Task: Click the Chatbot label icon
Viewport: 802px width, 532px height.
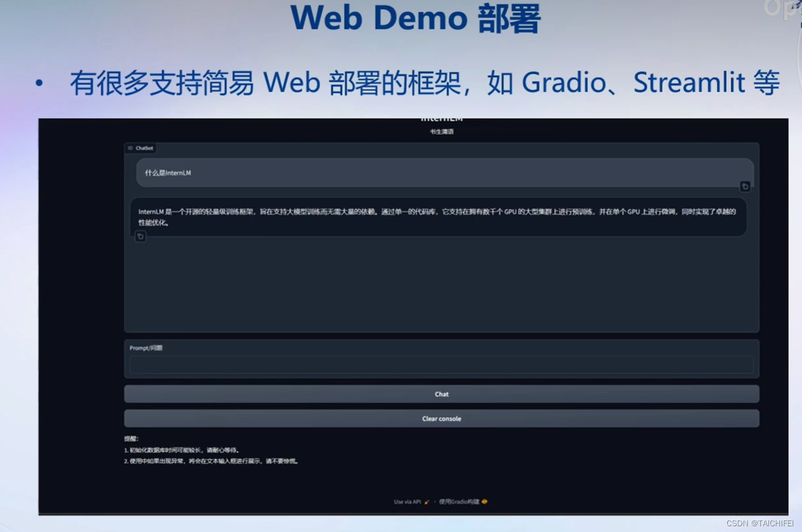Action: 131,148
